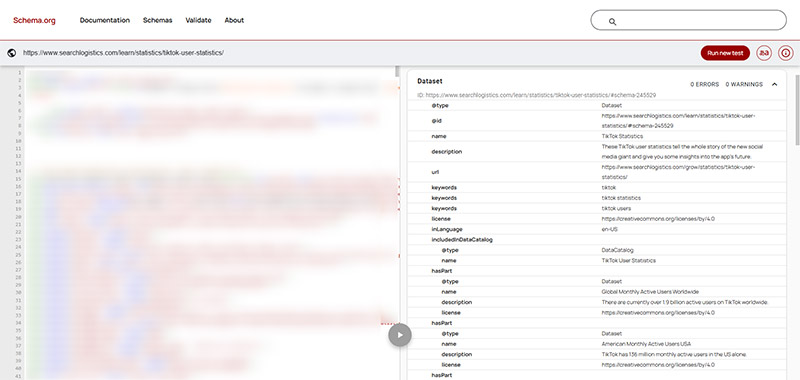Click the tested page URL text

coord(123,53)
